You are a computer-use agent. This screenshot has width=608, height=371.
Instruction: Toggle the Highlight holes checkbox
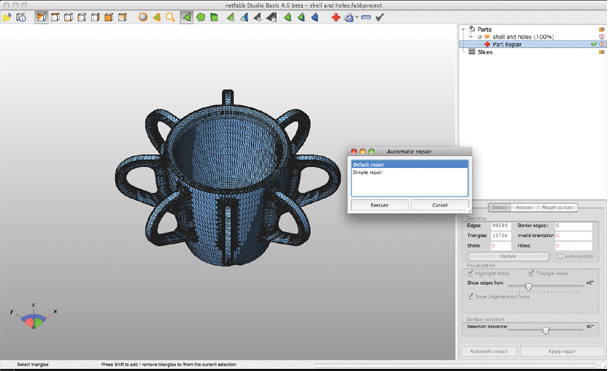(x=470, y=273)
